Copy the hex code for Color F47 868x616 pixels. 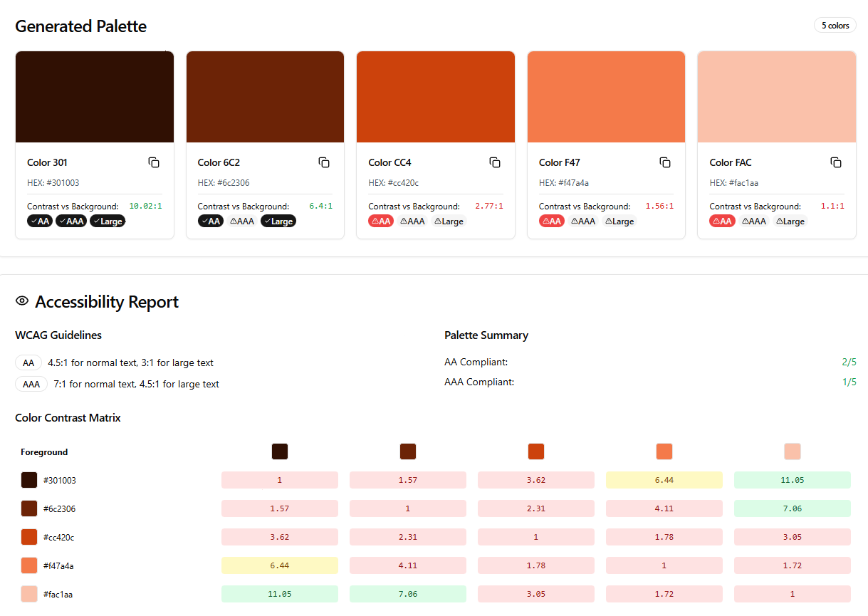pos(665,162)
